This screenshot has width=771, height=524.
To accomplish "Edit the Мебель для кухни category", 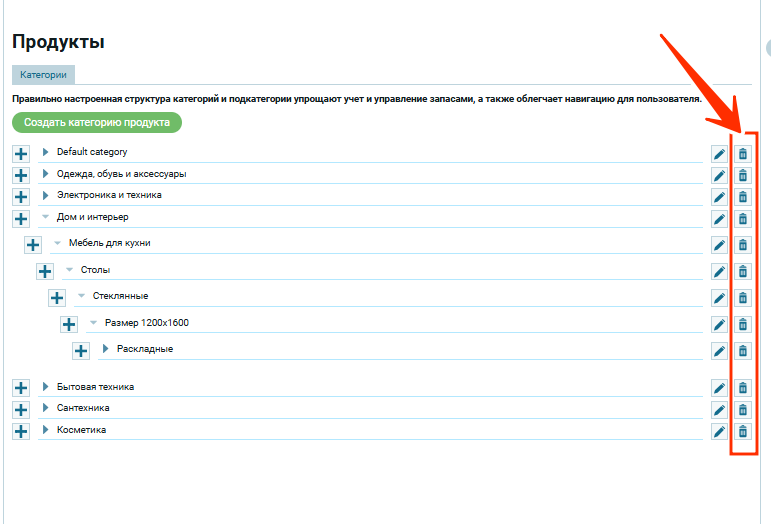I will (719, 245).
